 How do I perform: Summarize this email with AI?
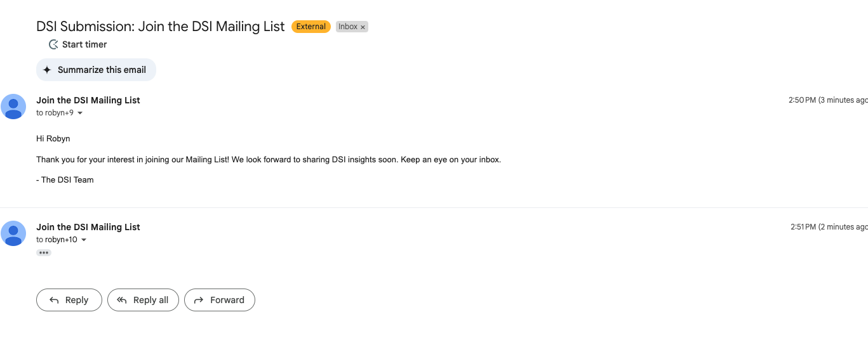click(96, 70)
